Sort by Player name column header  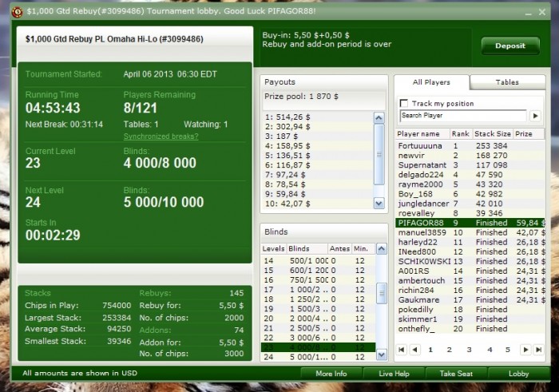[x=422, y=134]
